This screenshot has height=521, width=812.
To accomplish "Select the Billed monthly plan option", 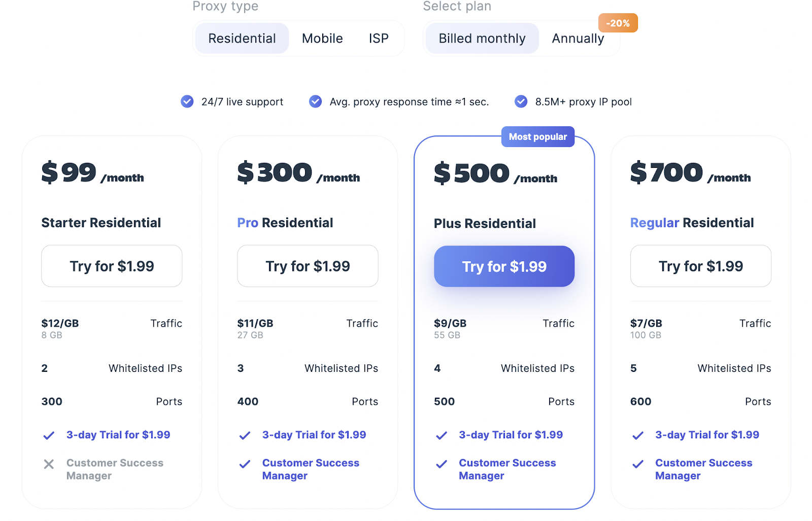I will [x=482, y=39].
